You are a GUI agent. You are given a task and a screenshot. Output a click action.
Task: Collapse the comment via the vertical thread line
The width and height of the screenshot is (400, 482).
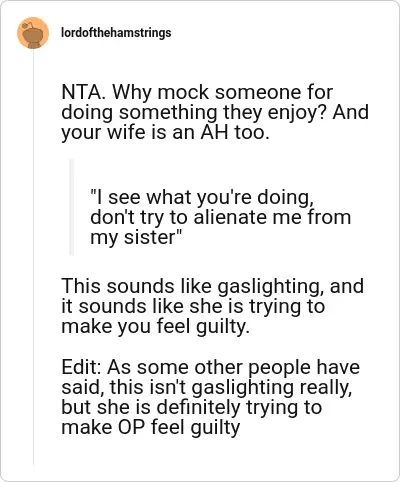coord(33,257)
